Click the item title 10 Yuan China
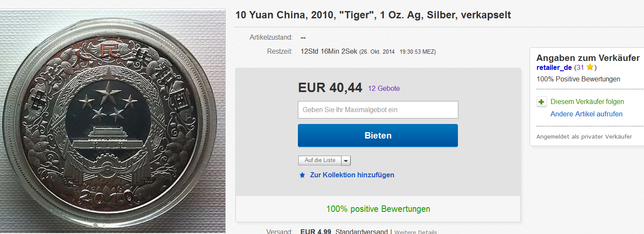 pos(373,15)
